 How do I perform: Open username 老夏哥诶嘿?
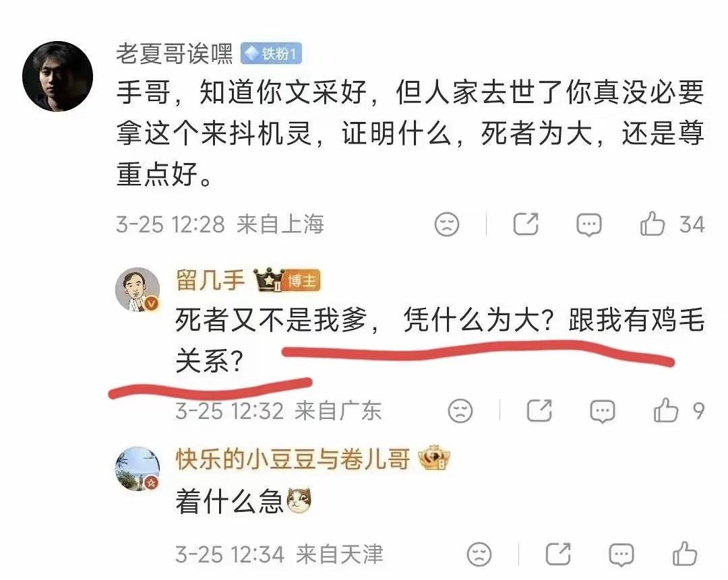[x=175, y=54]
